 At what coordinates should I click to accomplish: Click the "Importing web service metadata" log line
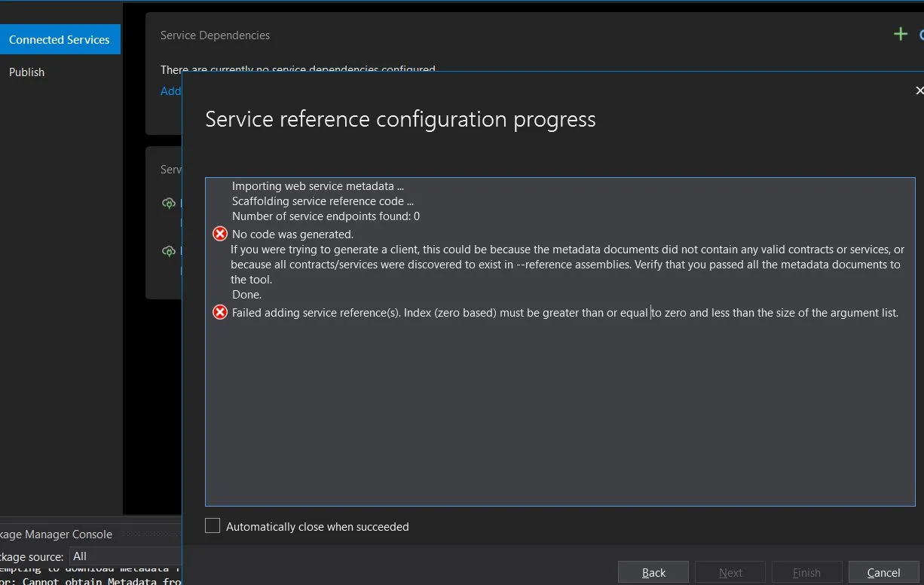click(317, 186)
